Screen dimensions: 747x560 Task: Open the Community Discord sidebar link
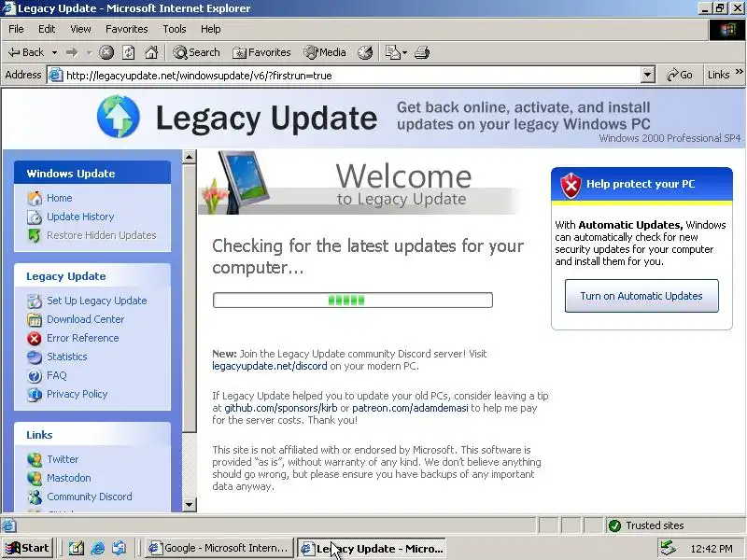point(90,497)
